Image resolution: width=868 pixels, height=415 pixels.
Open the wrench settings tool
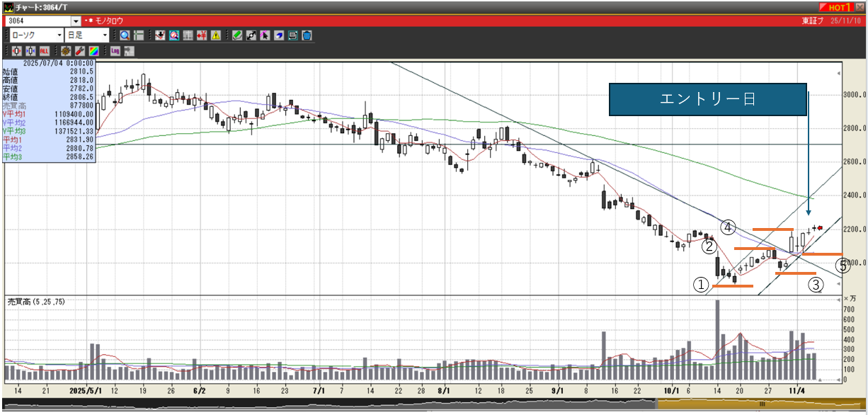[x=80, y=51]
